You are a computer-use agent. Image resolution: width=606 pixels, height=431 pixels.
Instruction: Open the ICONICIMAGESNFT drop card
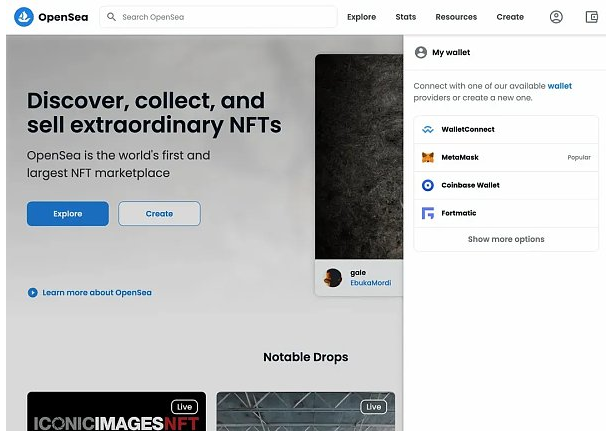pos(116,411)
